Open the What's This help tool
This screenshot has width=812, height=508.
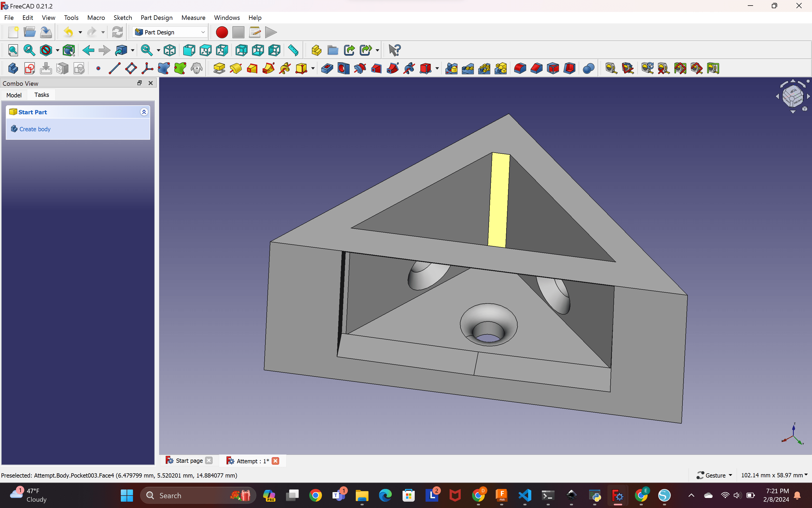click(x=395, y=50)
